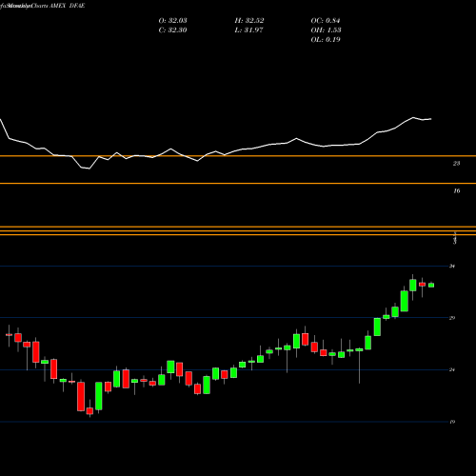This screenshot has height=476, width=476.
Task: Click the white indicator line's rightmost end
Action: click(431, 119)
